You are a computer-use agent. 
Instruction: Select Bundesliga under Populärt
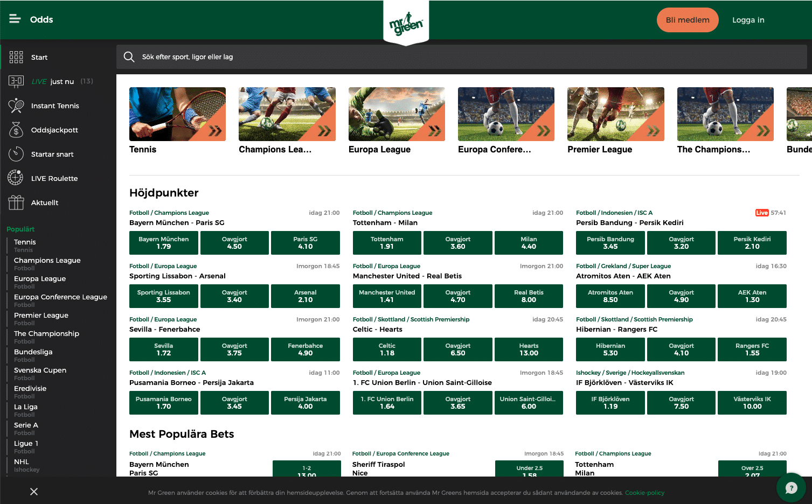point(33,352)
